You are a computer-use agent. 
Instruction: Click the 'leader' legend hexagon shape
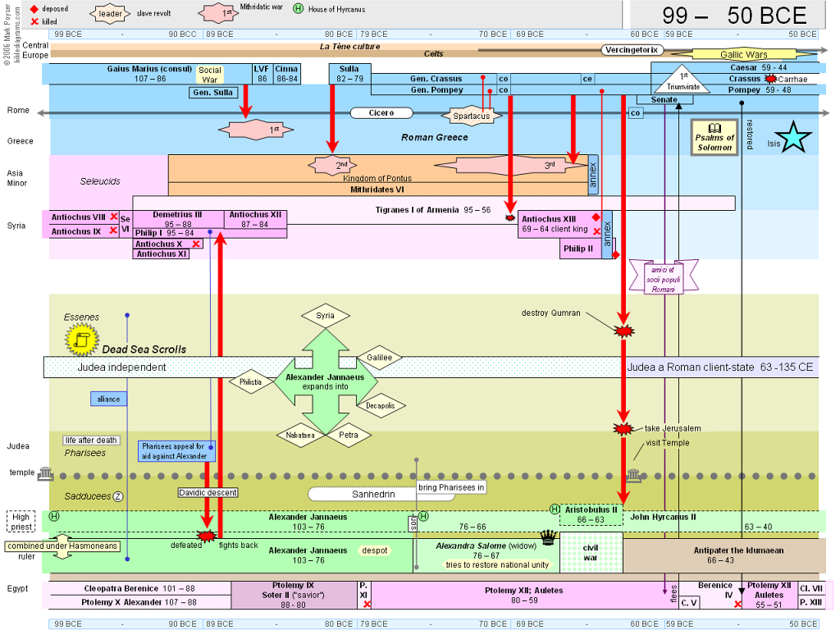tap(111, 14)
